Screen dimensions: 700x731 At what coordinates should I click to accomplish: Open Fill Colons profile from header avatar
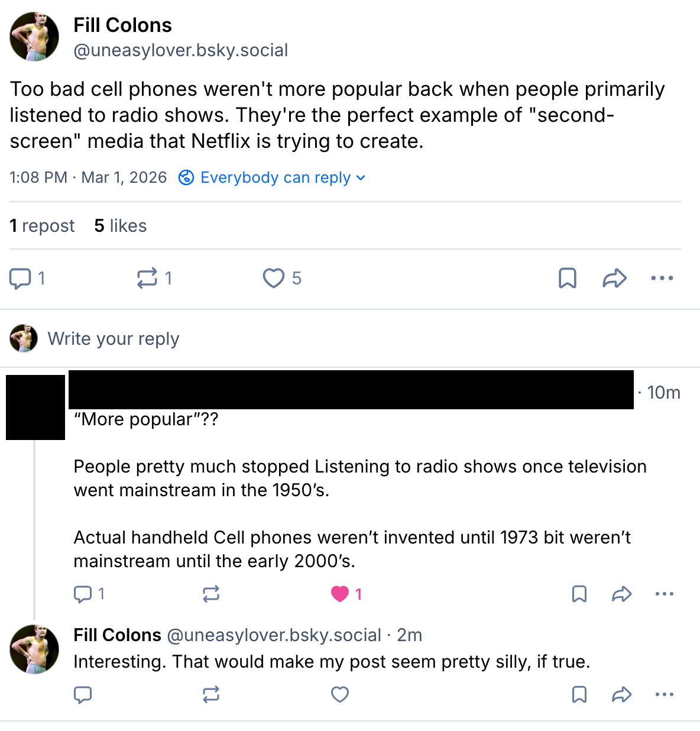pos(34,37)
